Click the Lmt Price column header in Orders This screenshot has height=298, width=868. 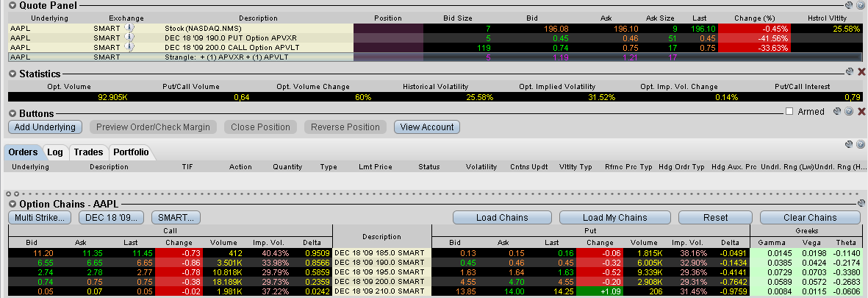[376, 167]
